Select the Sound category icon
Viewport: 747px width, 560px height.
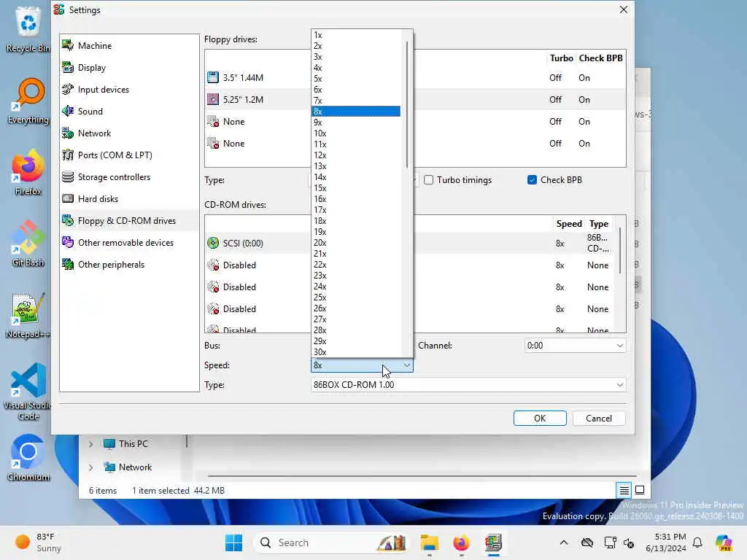(x=68, y=112)
